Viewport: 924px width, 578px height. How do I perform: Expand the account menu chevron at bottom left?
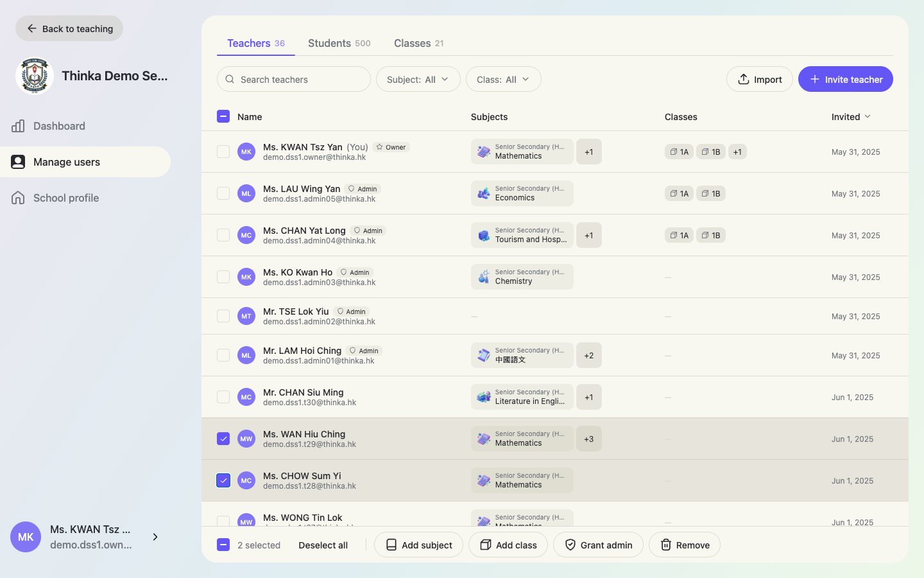click(155, 537)
